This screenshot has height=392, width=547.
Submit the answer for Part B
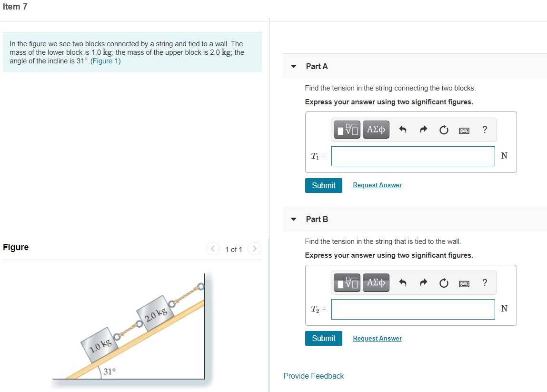[x=323, y=338]
